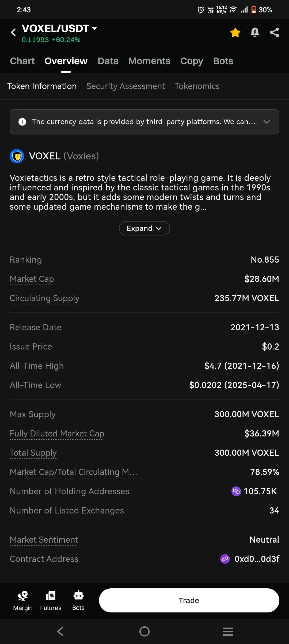
Task: Expand the Voxies description text
Action: click(x=144, y=228)
